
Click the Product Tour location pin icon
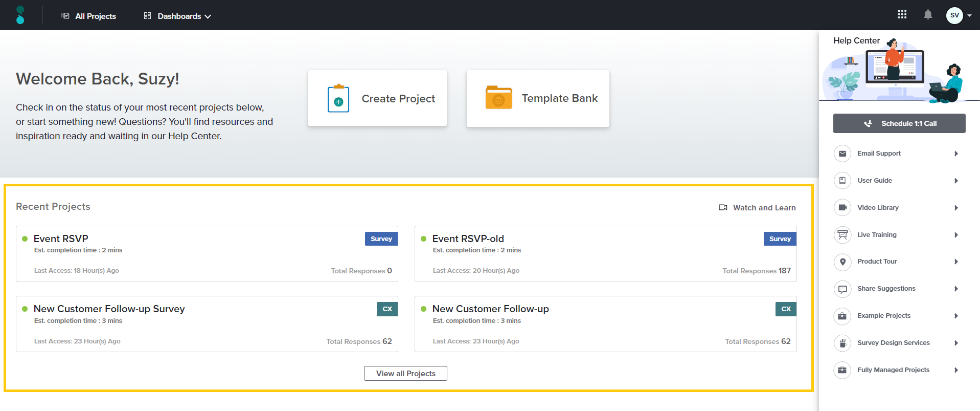point(842,262)
